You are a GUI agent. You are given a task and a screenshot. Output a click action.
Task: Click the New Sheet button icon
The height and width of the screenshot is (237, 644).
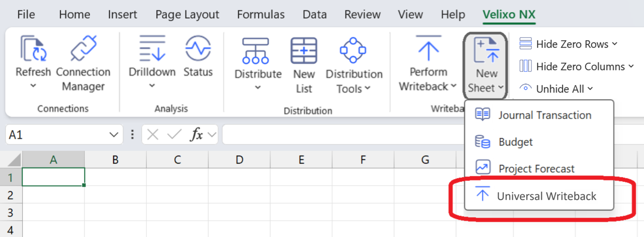pos(486,50)
